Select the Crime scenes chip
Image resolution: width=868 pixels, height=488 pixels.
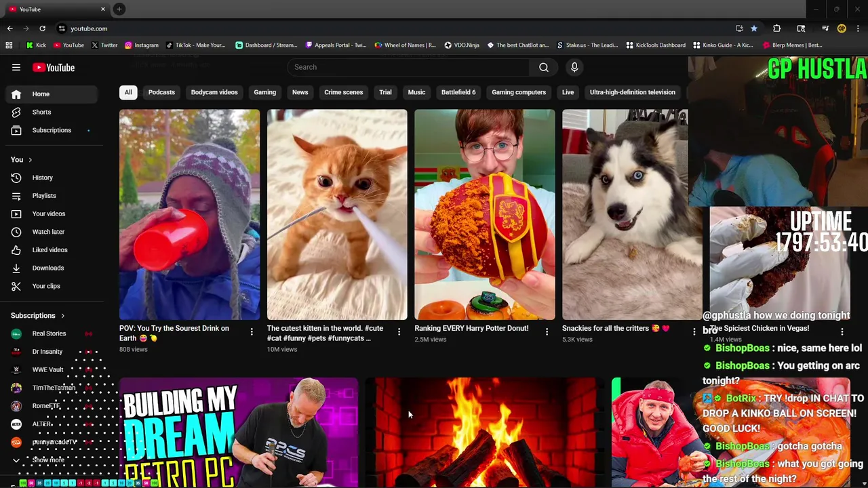(344, 92)
